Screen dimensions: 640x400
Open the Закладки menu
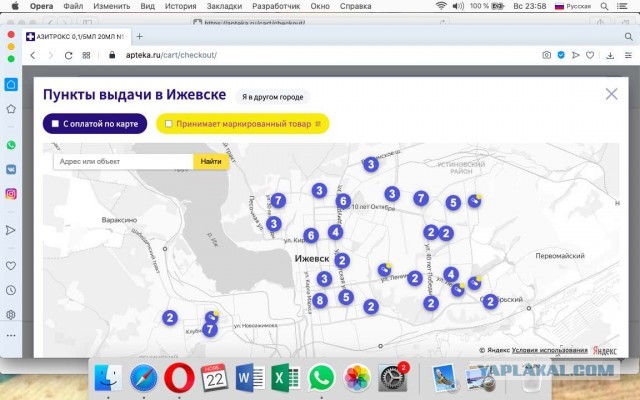[224, 6]
